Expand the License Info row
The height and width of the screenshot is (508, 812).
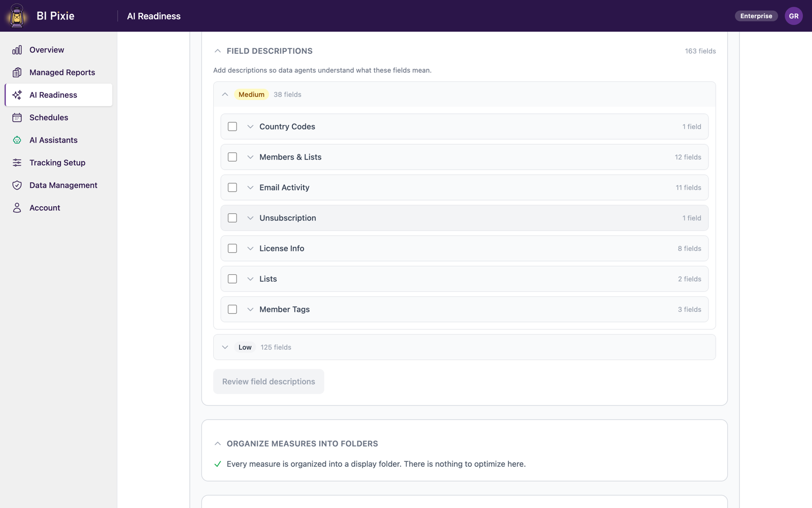(250, 248)
